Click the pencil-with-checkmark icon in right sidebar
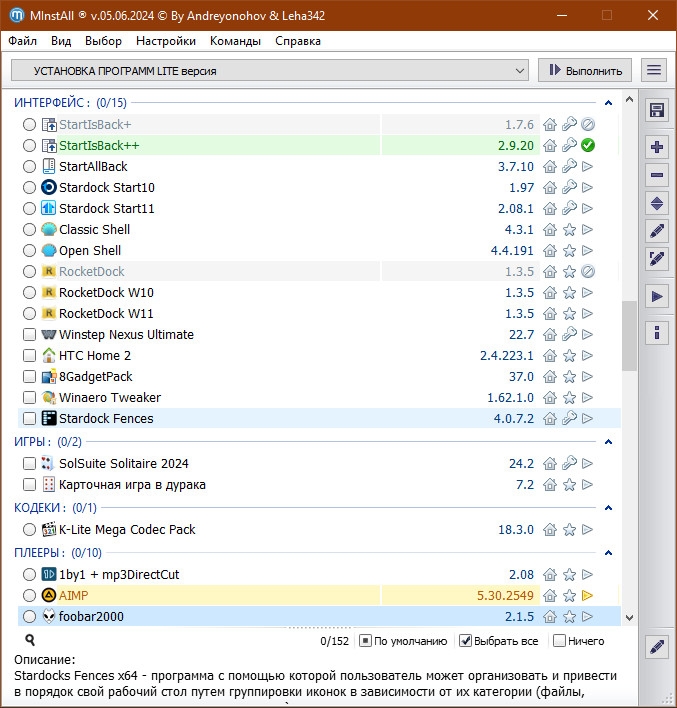This screenshot has width=677, height=708. (x=657, y=259)
